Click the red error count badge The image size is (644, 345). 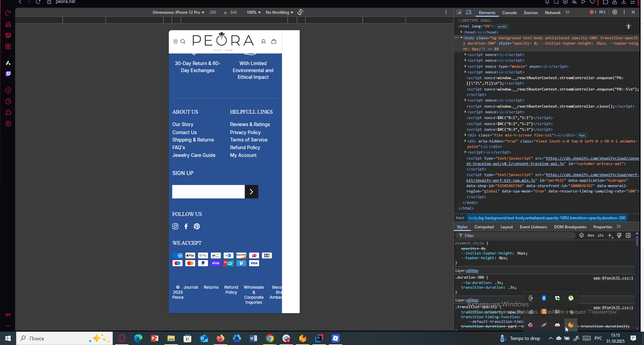point(593,12)
